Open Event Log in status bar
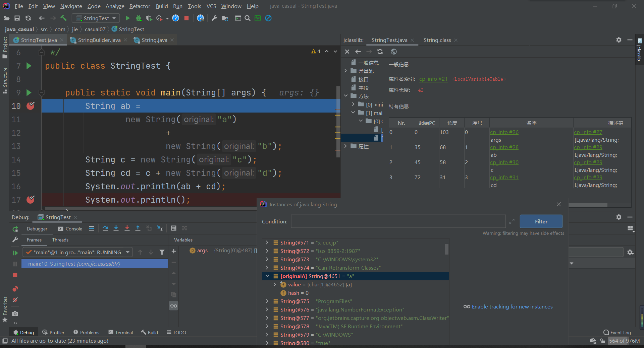644x348 pixels. pos(617,332)
